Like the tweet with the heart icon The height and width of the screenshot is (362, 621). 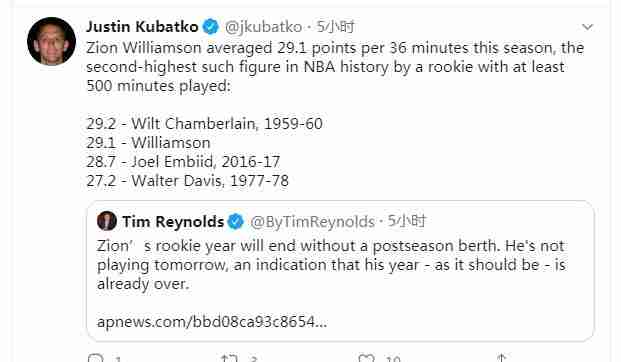366,358
